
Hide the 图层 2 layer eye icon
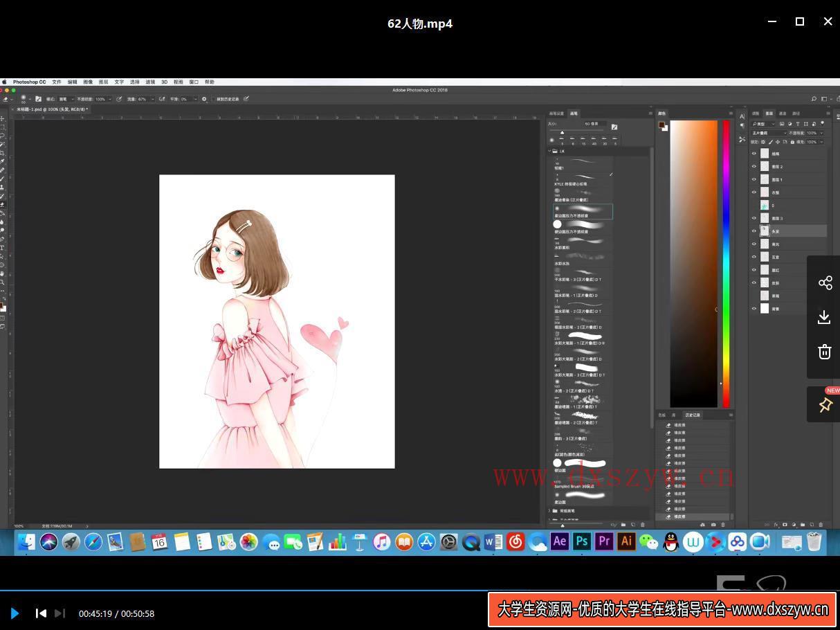[x=754, y=166]
